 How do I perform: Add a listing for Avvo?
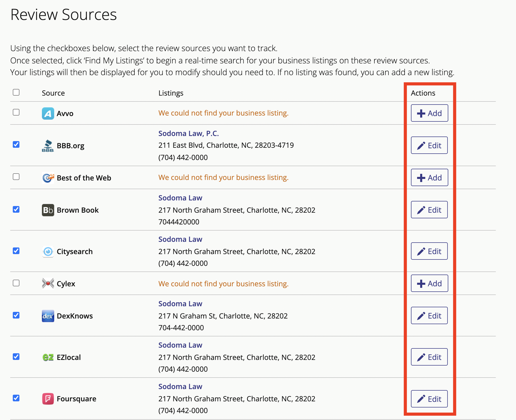[429, 113]
